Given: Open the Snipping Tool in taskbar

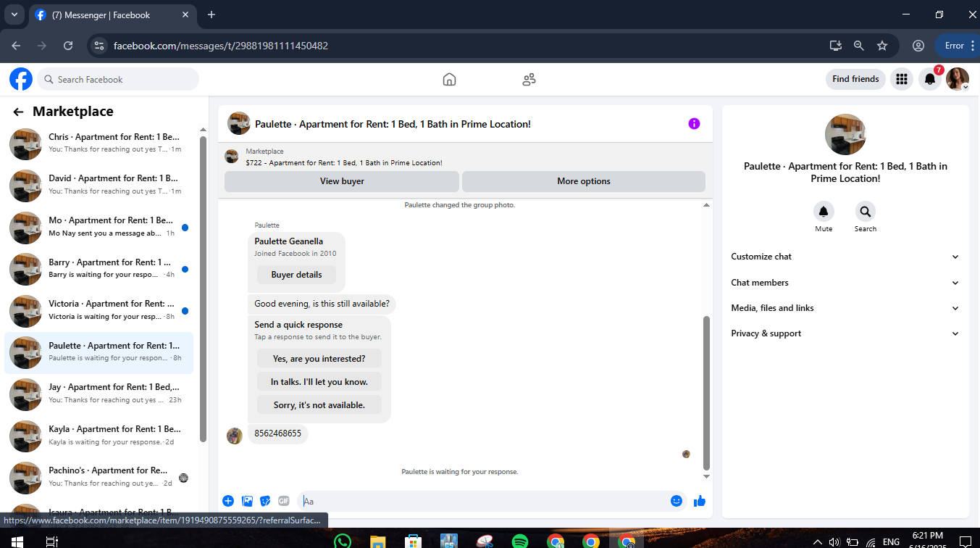Looking at the screenshot, I should click(x=485, y=541).
